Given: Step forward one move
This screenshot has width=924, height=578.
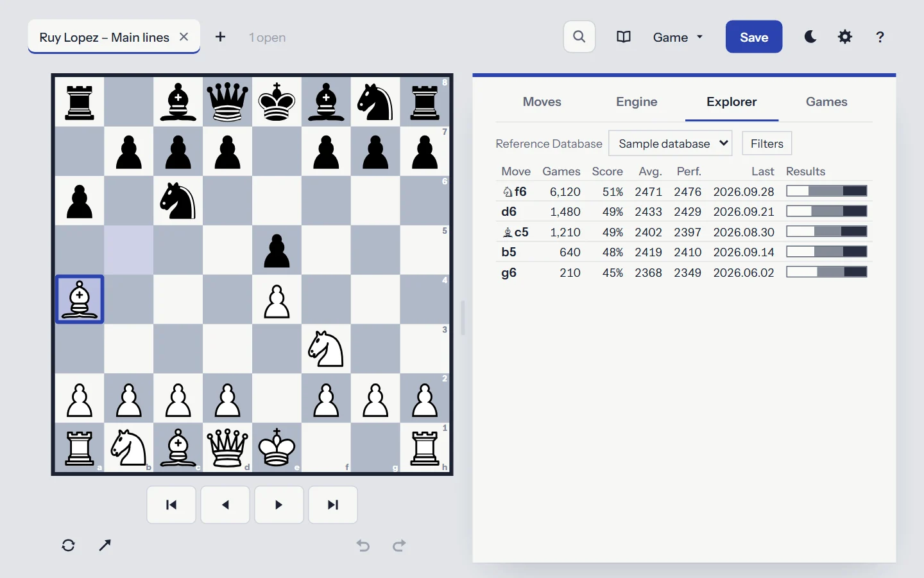Looking at the screenshot, I should click(x=279, y=505).
